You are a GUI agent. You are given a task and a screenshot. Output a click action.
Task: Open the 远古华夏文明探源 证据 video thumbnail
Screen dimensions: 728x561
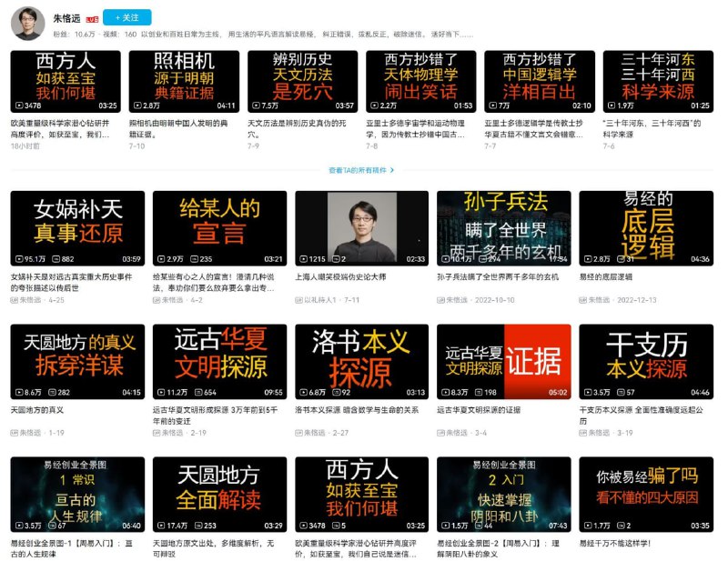pos(504,362)
